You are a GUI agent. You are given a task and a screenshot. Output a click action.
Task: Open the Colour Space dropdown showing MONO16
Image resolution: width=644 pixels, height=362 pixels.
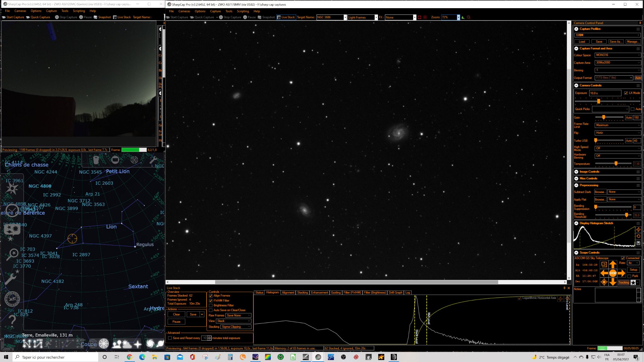click(618, 55)
